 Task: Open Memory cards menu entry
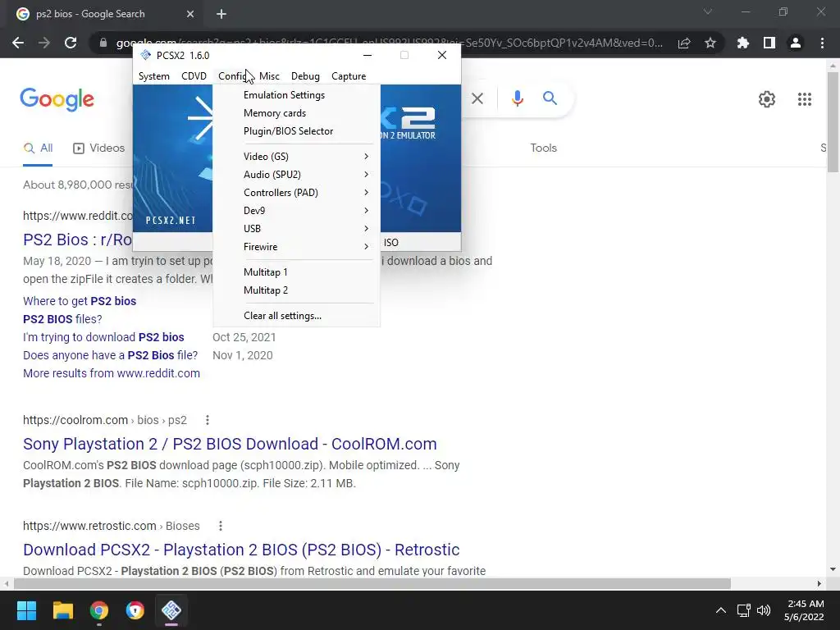tap(296, 113)
